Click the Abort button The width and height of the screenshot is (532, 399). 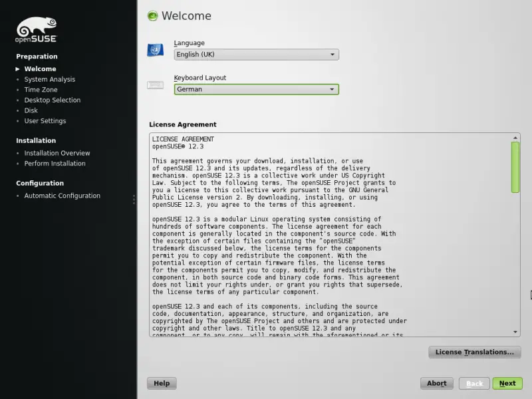pos(437,384)
